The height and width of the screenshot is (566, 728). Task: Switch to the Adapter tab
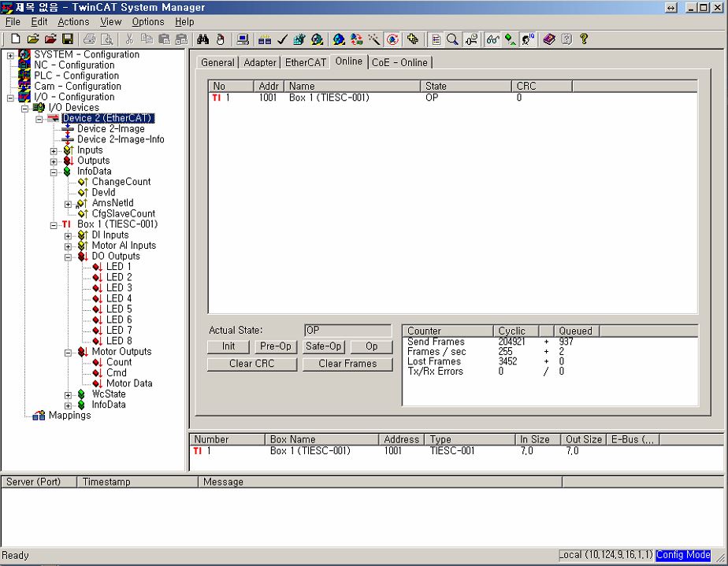(x=260, y=63)
